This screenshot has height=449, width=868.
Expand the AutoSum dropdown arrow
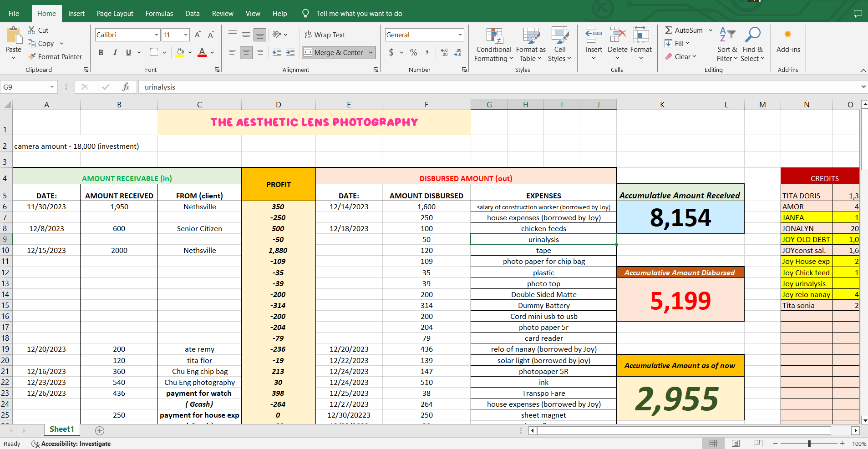point(711,30)
